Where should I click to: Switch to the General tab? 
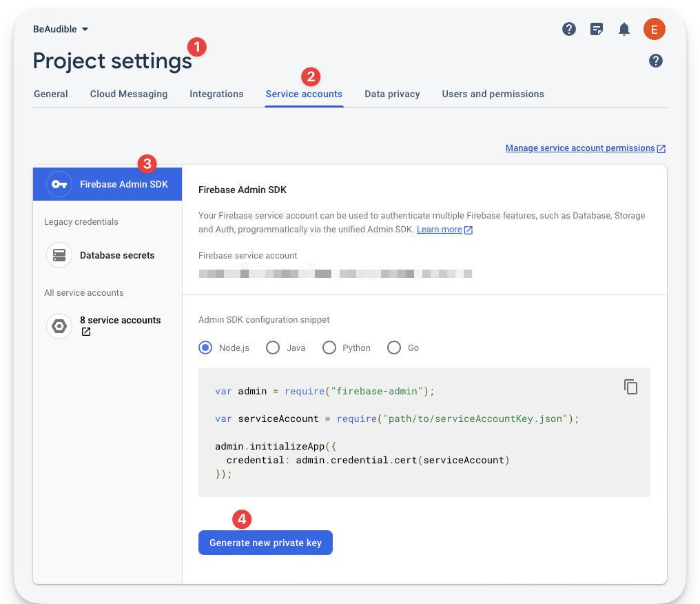[x=50, y=94]
